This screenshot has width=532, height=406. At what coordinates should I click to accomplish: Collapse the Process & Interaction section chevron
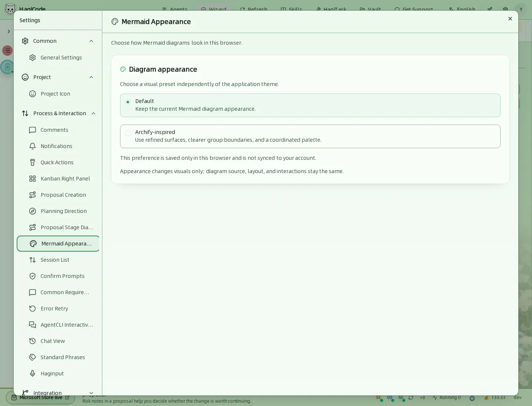pos(93,113)
